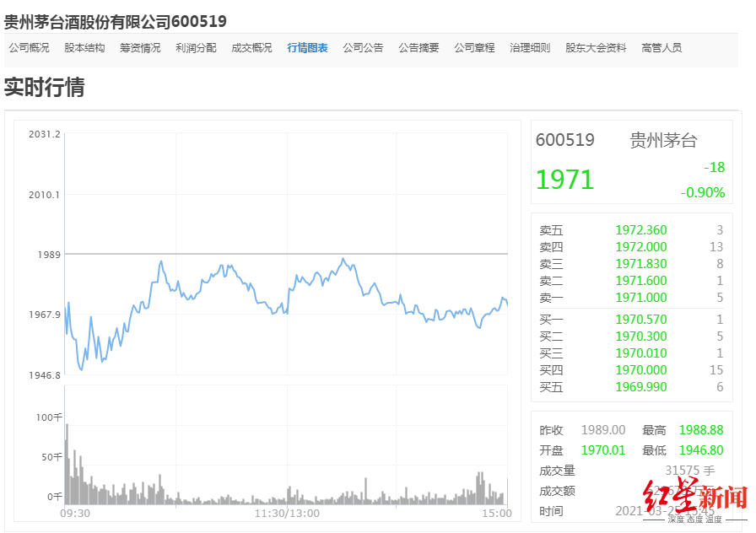Click the percentage change -0.90%
756x533 pixels.
(703, 193)
